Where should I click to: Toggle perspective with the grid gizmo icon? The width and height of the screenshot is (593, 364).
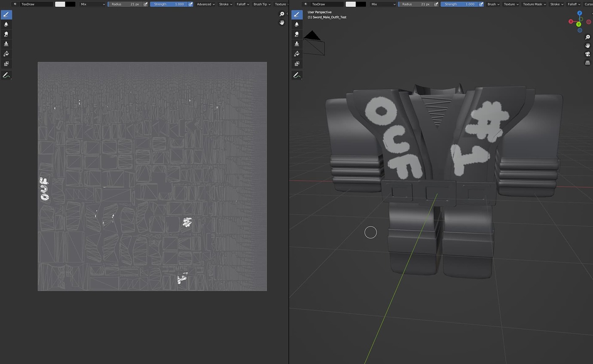coord(588,62)
